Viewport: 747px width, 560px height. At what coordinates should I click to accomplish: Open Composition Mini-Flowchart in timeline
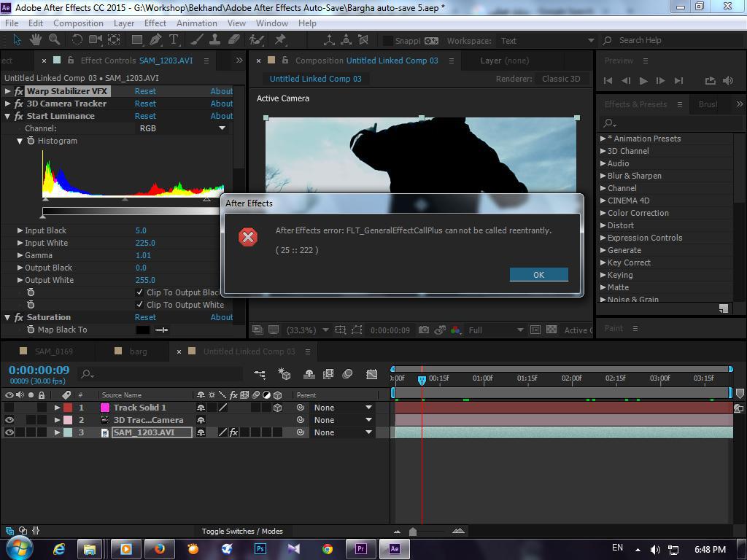point(260,374)
